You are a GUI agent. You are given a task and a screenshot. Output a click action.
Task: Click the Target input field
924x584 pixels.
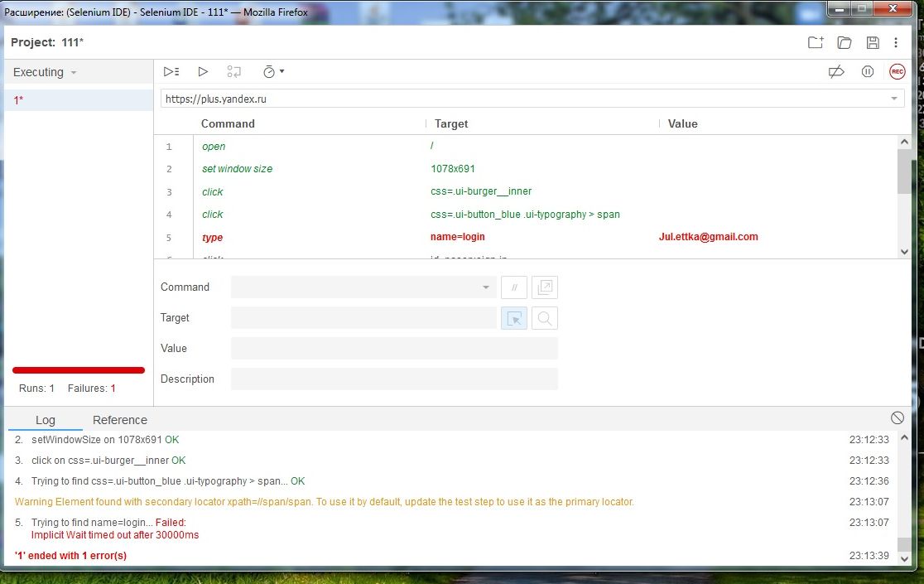[363, 318]
